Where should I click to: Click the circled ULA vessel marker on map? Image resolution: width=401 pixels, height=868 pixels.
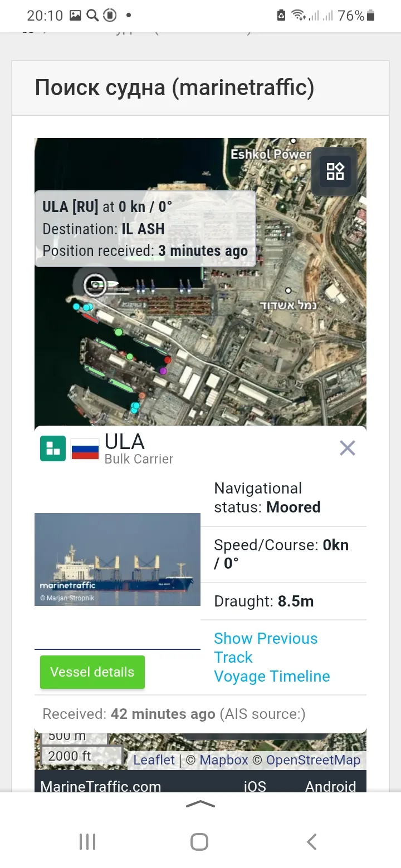point(95,285)
